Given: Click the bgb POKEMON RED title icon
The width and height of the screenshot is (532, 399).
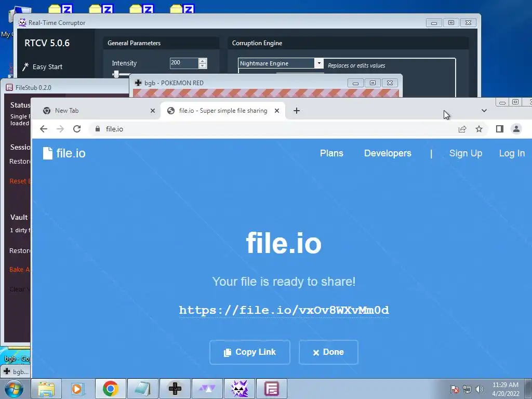Looking at the screenshot, I should (x=138, y=83).
